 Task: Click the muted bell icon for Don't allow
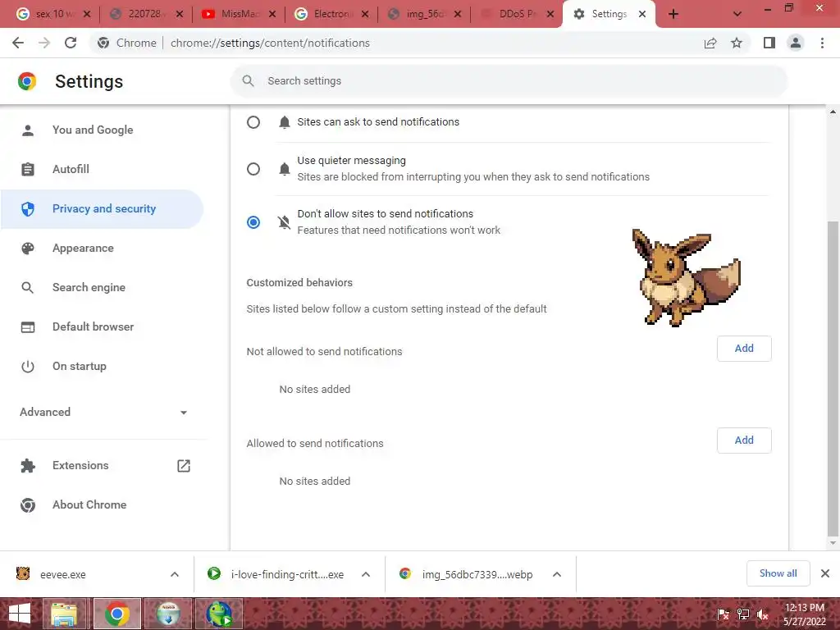(285, 221)
